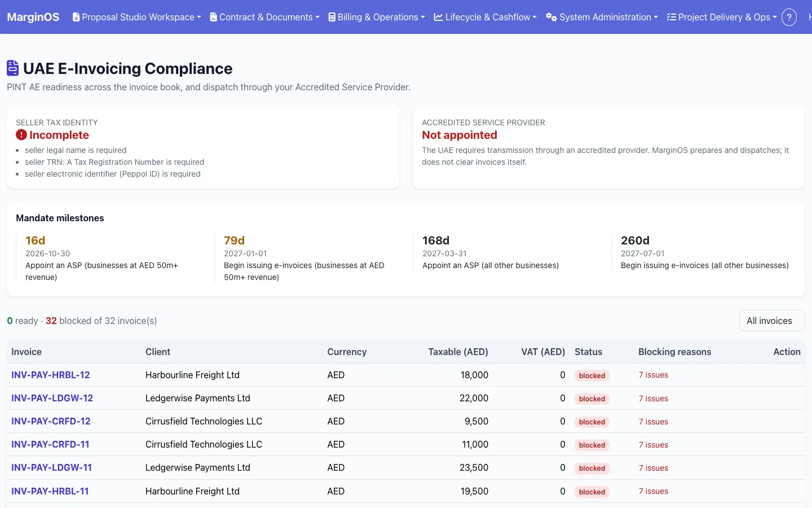This screenshot has width=812, height=508.
Task: Click 7 issues for INV-PAY-HRBL-12
Action: [x=653, y=375]
